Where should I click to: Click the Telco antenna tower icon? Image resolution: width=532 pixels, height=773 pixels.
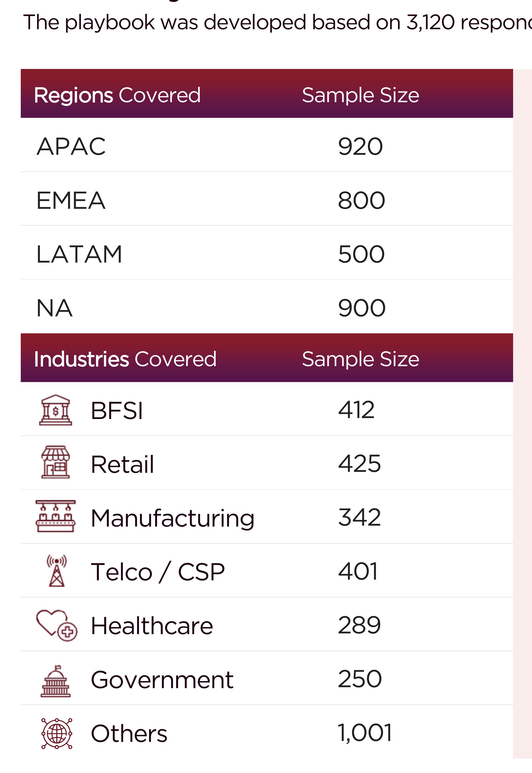57,571
